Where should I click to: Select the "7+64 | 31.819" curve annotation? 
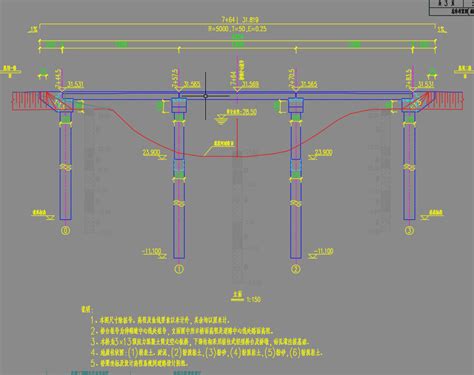point(240,20)
